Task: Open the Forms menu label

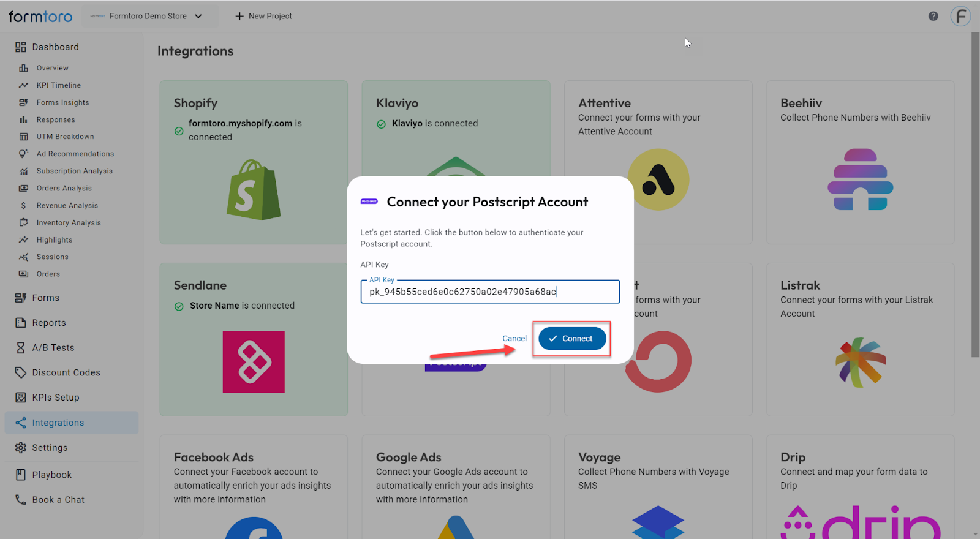Action: [x=46, y=298]
